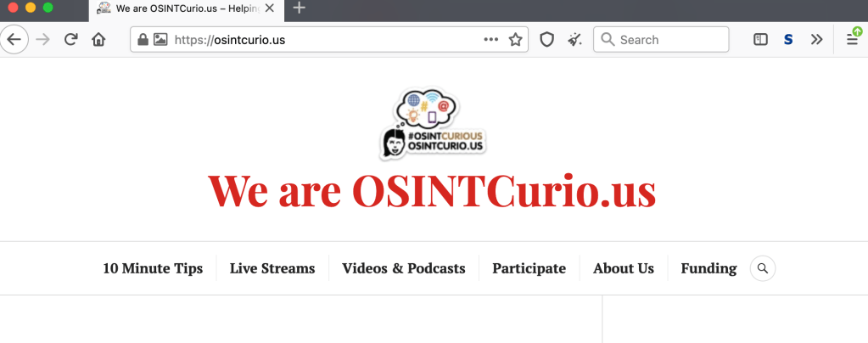Maximize window with the green button
This screenshot has width=868, height=343.
[x=48, y=8]
